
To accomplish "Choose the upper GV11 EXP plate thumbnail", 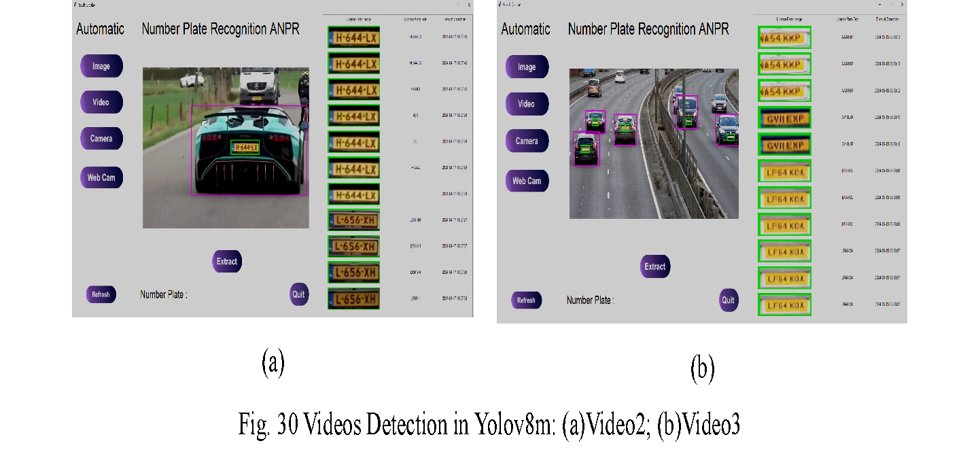I will [784, 118].
